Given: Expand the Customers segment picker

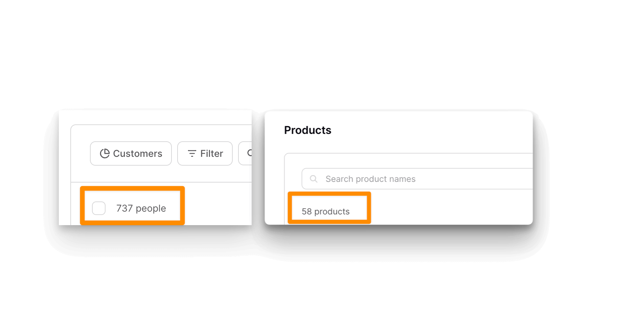Looking at the screenshot, I should [x=131, y=153].
